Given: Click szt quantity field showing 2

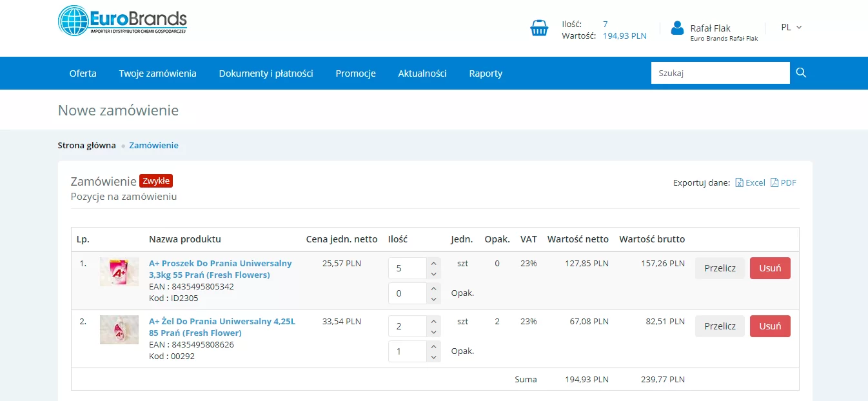Looking at the screenshot, I should click(x=408, y=326).
